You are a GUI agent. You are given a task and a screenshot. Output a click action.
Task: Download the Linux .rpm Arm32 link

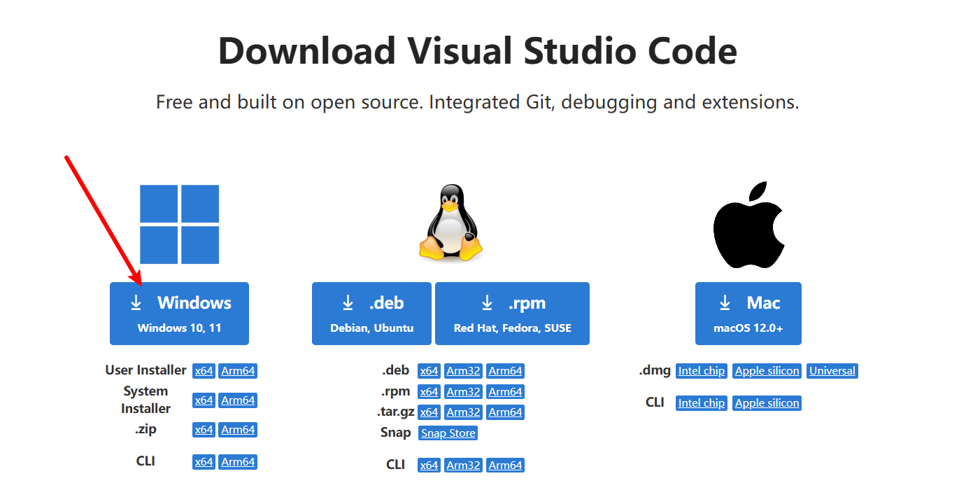click(x=463, y=392)
